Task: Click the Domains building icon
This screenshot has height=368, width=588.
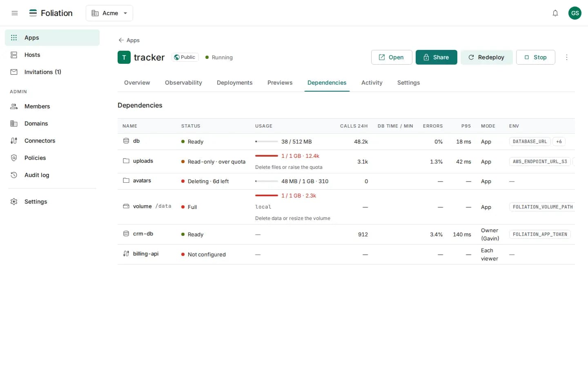Action: (x=14, y=123)
